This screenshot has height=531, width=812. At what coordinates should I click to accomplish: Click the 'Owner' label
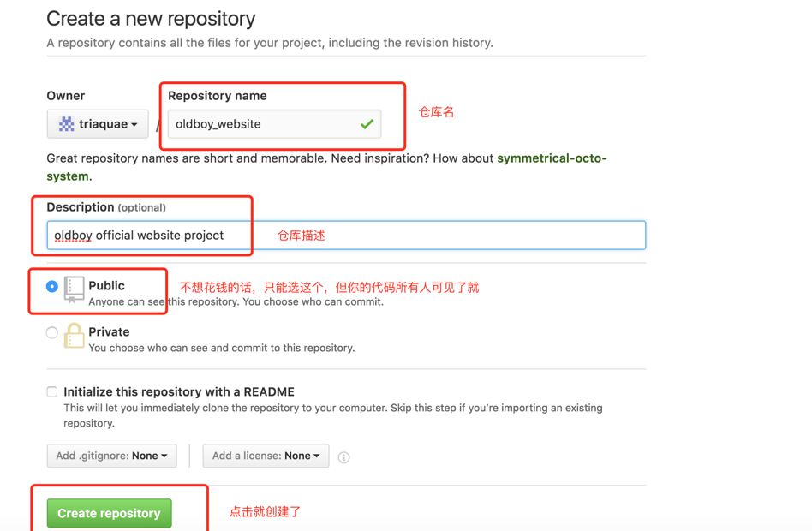[x=65, y=96]
